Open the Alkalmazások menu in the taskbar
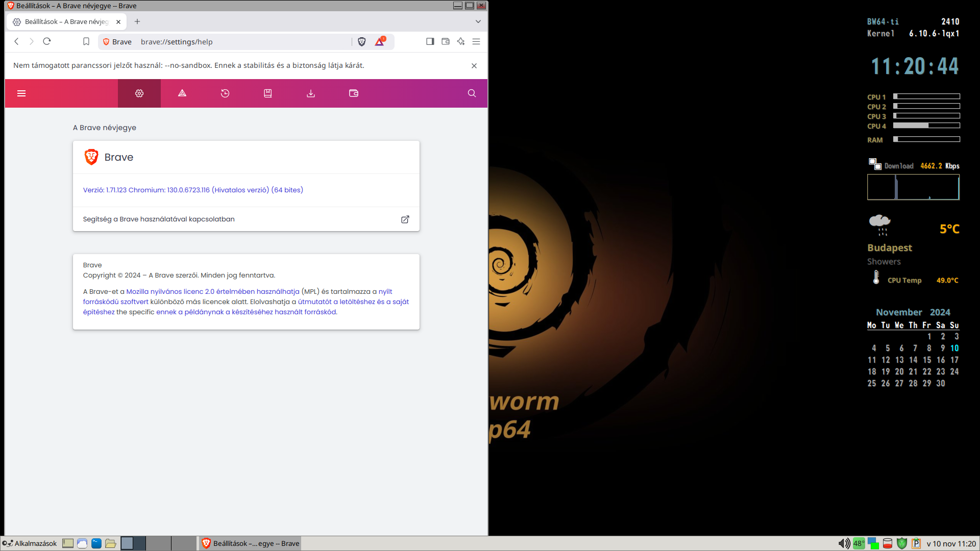Viewport: 980px width, 551px height. pos(30,543)
